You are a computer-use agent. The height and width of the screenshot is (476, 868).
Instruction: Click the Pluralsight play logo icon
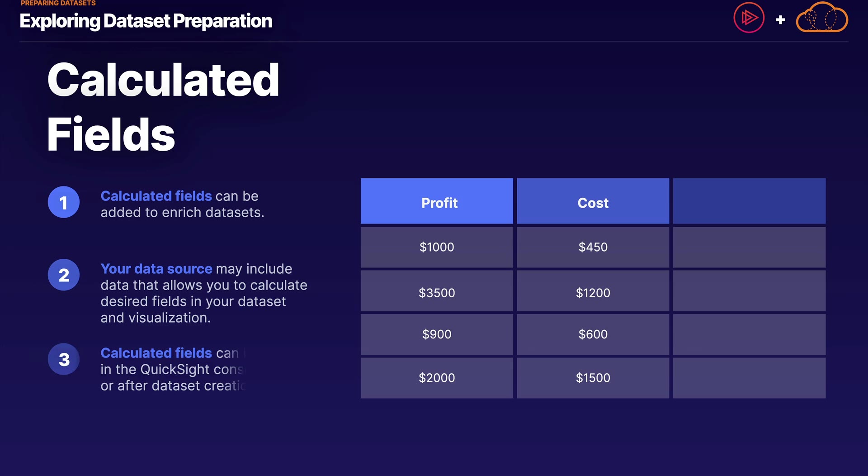749,18
